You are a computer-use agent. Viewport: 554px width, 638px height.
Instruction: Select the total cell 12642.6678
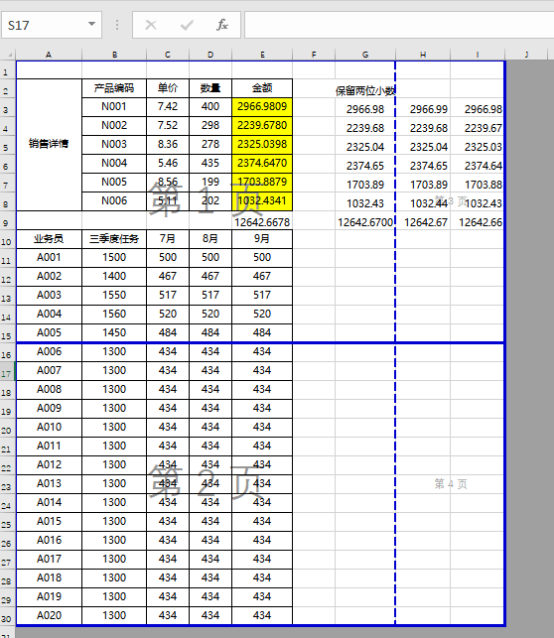click(x=262, y=221)
